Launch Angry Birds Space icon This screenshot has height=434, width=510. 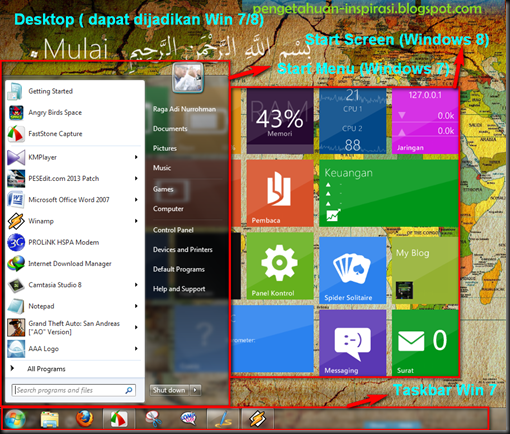[16, 113]
